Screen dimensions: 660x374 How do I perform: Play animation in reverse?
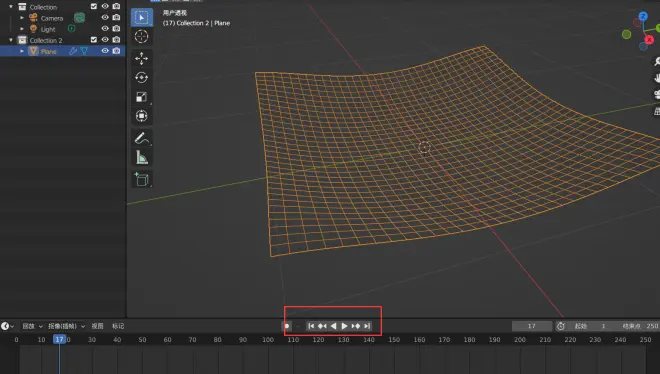click(x=333, y=326)
